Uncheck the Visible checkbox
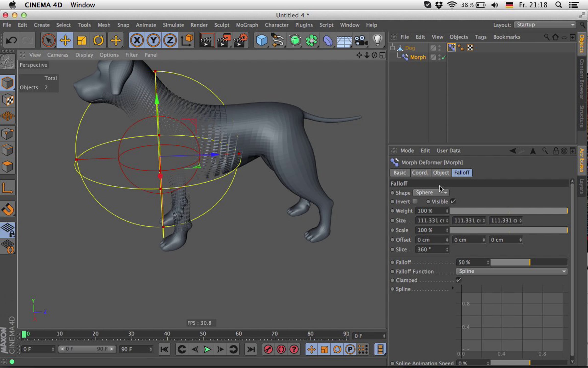588x368 pixels. pyautogui.click(x=453, y=201)
